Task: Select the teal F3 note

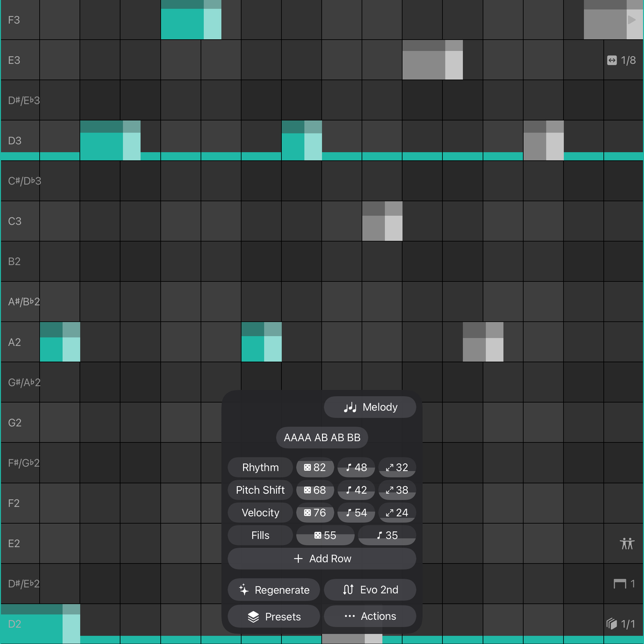Action: click(x=191, y=20)
